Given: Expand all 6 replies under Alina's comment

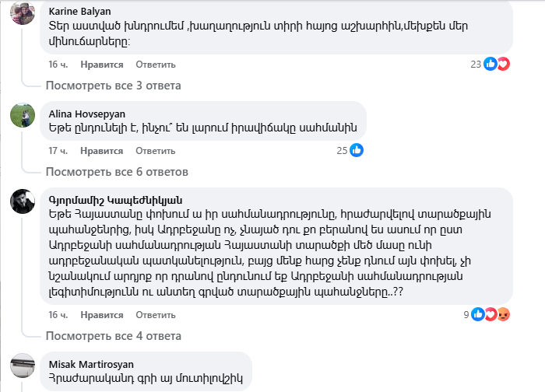Looking at the screenshot, I should (117, 172).
